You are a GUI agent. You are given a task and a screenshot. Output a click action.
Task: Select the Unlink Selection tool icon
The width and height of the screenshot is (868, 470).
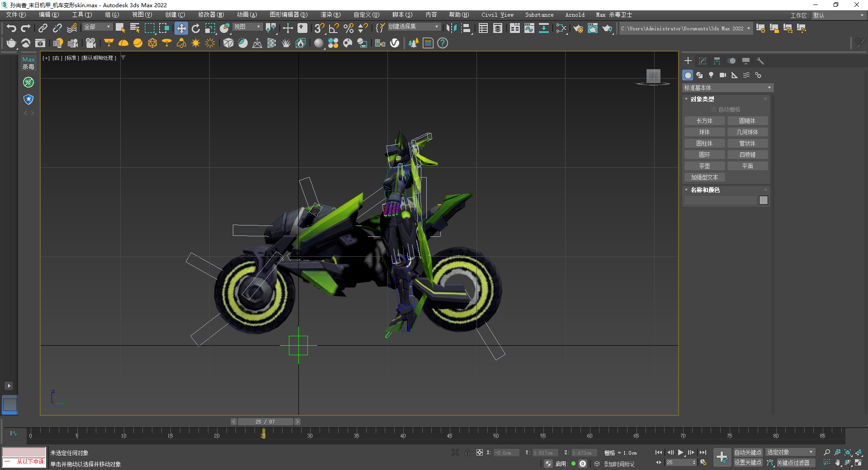click(57, 28)
